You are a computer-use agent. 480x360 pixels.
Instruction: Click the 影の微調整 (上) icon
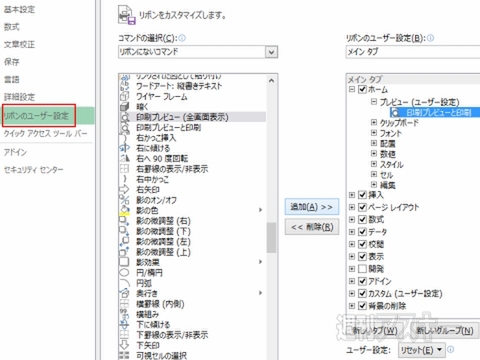(124, 252)
